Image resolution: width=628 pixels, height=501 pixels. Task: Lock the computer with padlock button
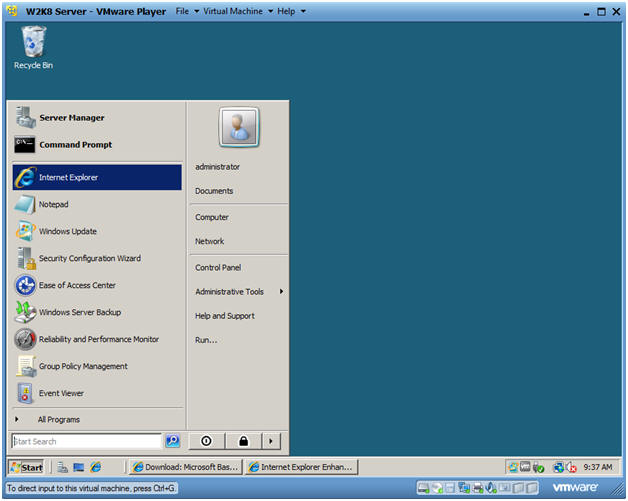pyautogui.click(x=244, y=441)
